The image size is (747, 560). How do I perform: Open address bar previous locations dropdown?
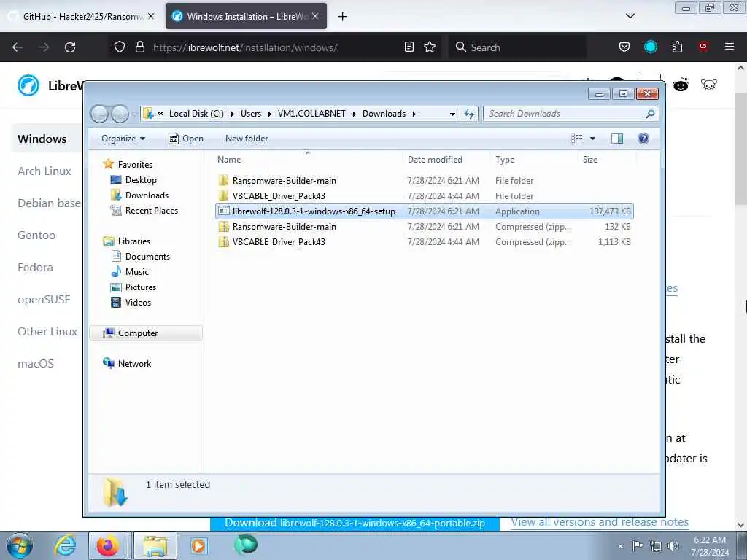452,114
